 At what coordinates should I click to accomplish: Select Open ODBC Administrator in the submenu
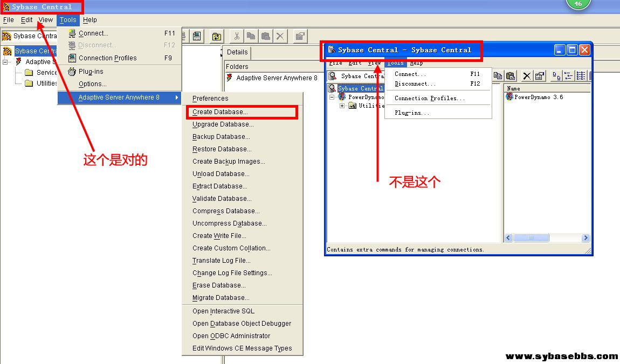click(x=243, y=336)
